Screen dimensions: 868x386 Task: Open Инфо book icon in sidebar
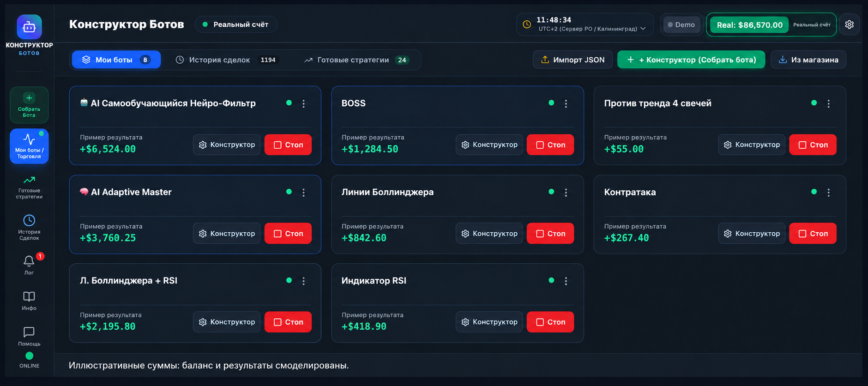point(29,301)
